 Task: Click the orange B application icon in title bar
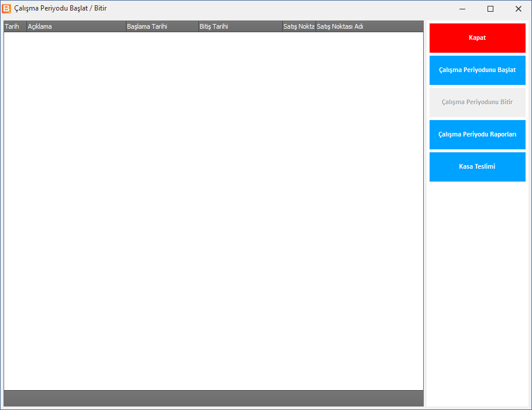click(x=6, y=8)
